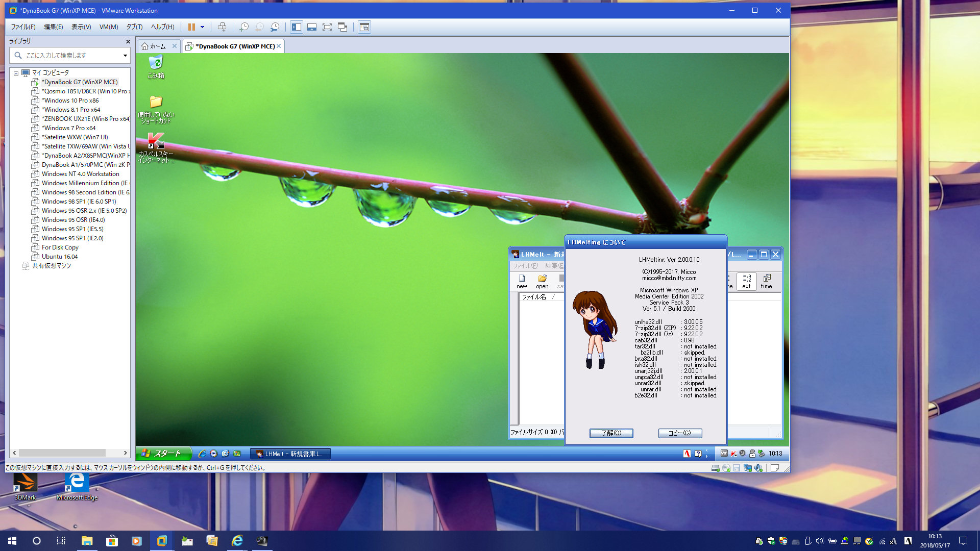This screenshot has height=551, width=980.
Task: Select Windows NT 4.0 Workstation entry
Action: pyautogui.click(x=80, y=174)
